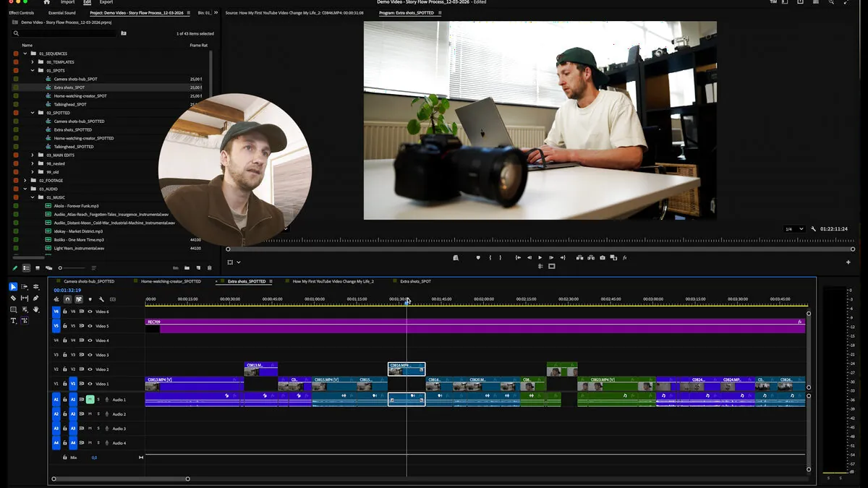Select the Talkinghead_SPOTTED sequence
The width and height of the screenshot is (868, 488).
point(74,147)
